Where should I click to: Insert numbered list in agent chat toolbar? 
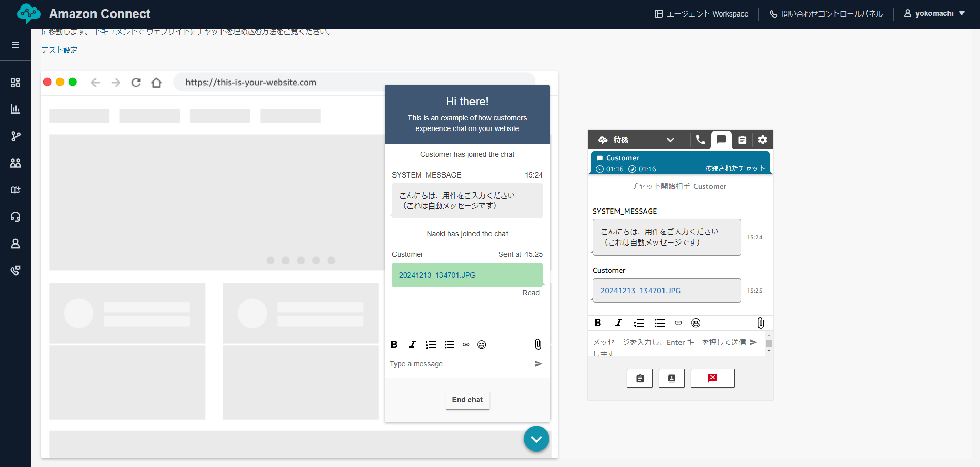pos(639,323)
